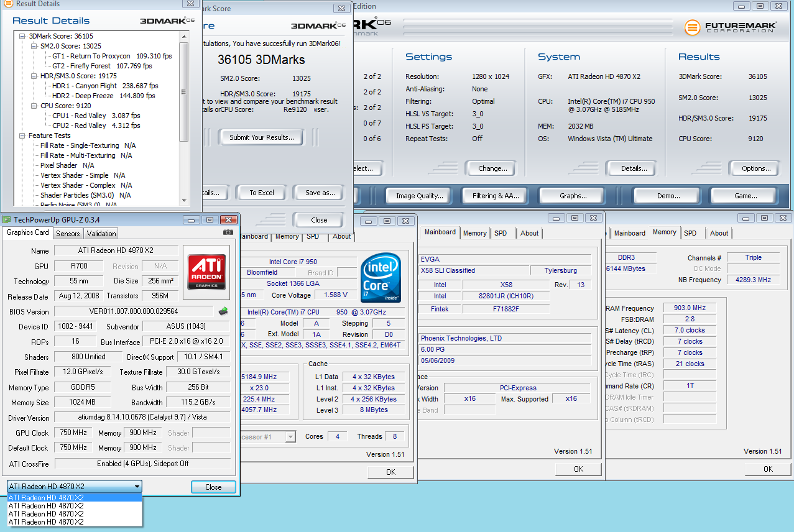The height and width of the screenshot is (532, 794).
Task: Open SPD tab in the CPU-Z Mainboard window
Action: (x=501, y=233)
